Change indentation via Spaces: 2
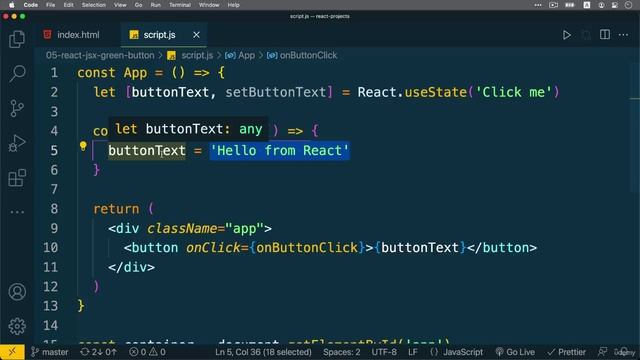The width and height of the screenshot is (640, 360). point(342,352)
